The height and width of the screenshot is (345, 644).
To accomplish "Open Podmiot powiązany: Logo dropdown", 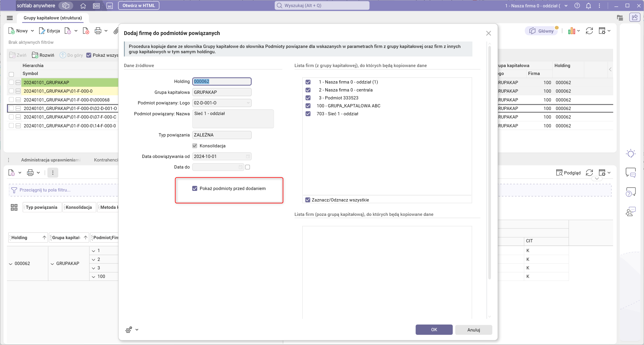I will pos(248,103).
